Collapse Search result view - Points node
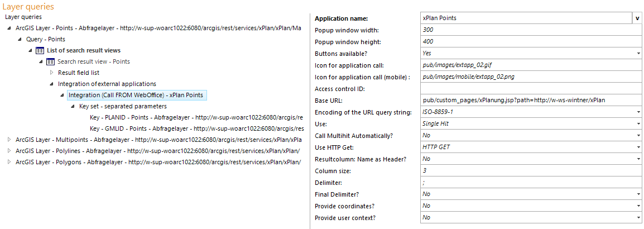The height and width of the screenshot is (229, 644). [x=41, y=61]
